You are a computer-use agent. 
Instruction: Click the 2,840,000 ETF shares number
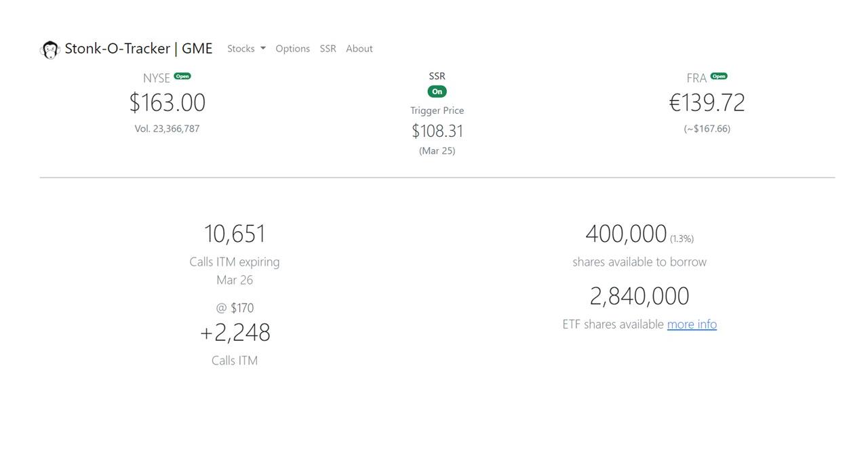pos(639,296)
